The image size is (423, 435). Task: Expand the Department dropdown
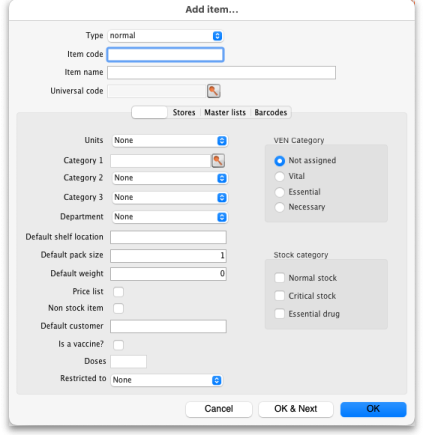tap(170, 217)
